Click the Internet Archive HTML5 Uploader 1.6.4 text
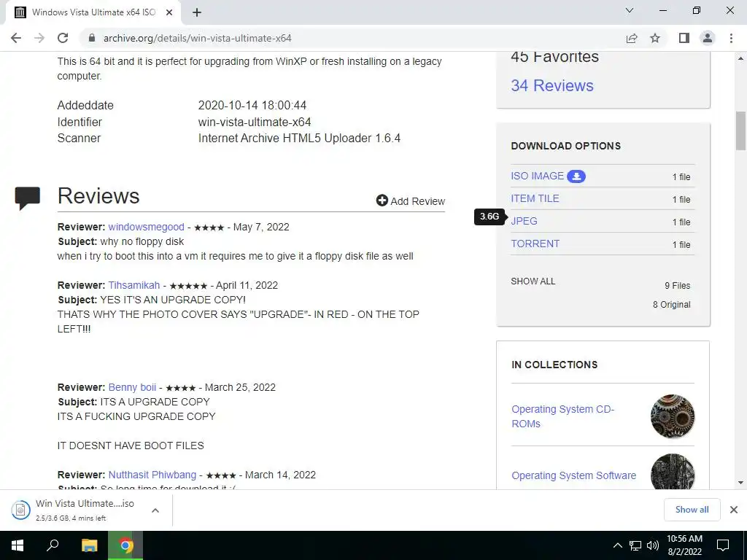 pyautogui.click(x=299, y=138)
